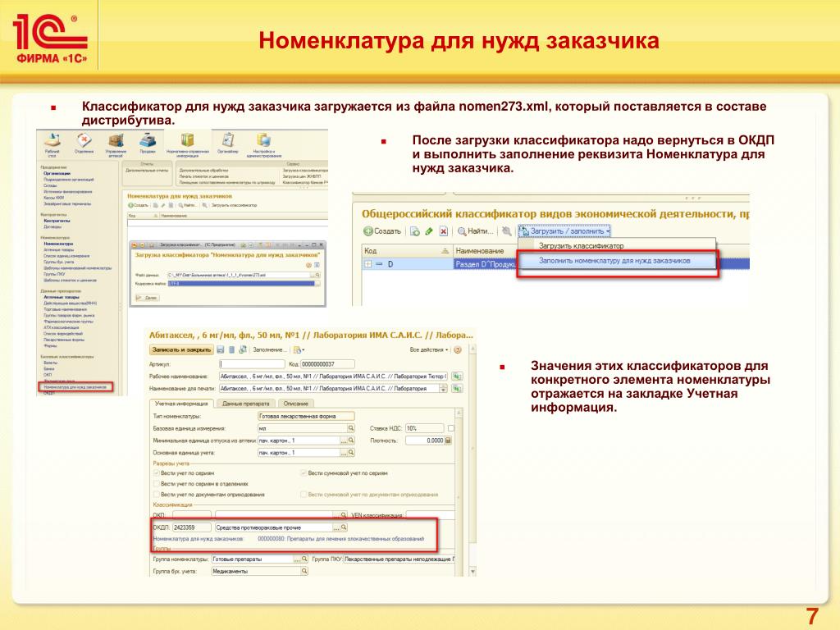Click the green Создать icon in ОКВЭД list
The width and height of the screenshot is (840, 630).
(x=368, y=231)
